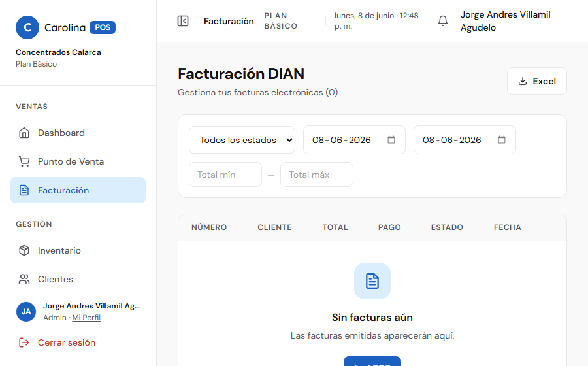Click the PAGO column header
Screen dimensions: 588x366
tap(389, 227)
